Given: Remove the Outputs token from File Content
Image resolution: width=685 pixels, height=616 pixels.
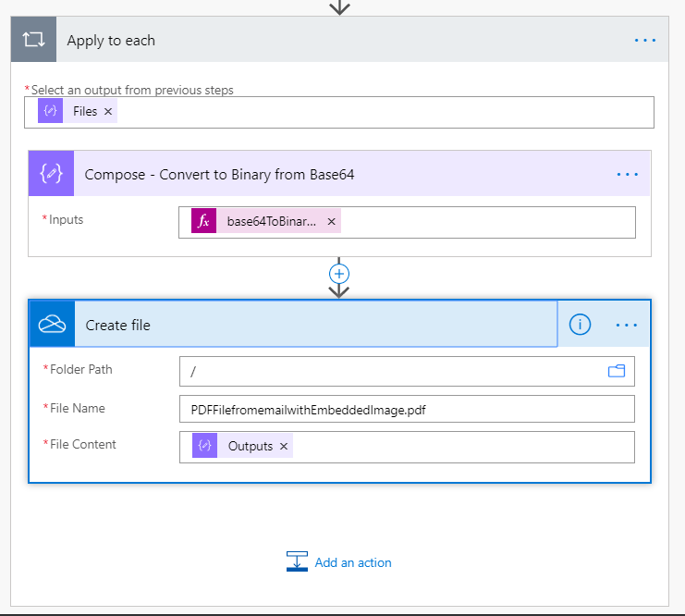Looking at the screenshot, I should click(x=284, y=446).
